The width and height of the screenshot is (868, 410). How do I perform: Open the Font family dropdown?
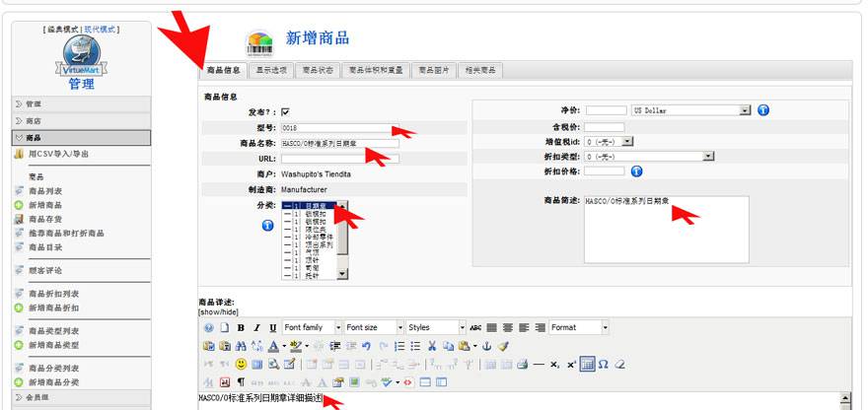313,327
